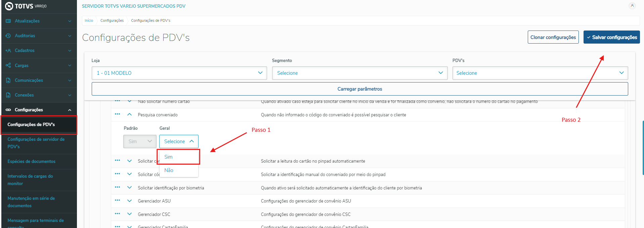Click Salvar configurações button
Screen dimensions: 644x228
tap(611, 37)
